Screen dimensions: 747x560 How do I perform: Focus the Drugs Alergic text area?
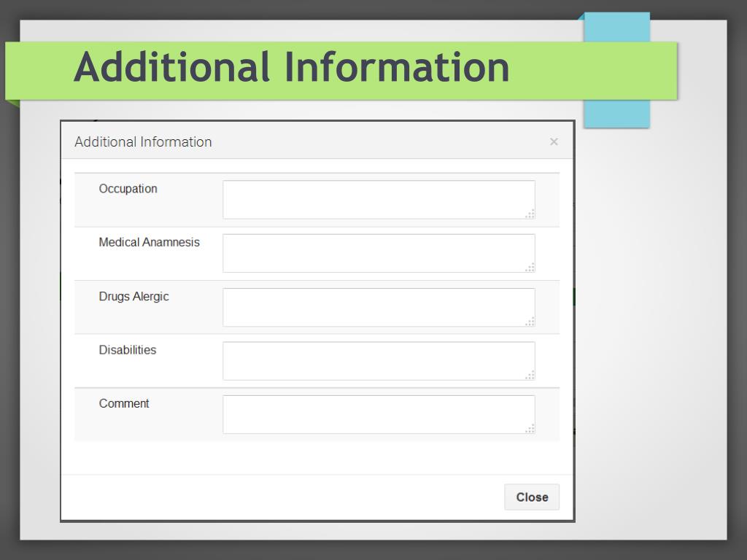(379, 307)
